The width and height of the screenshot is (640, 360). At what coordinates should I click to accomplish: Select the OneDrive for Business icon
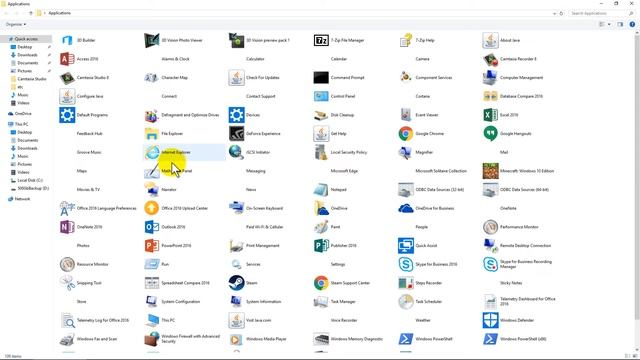[x=406, y=209]
